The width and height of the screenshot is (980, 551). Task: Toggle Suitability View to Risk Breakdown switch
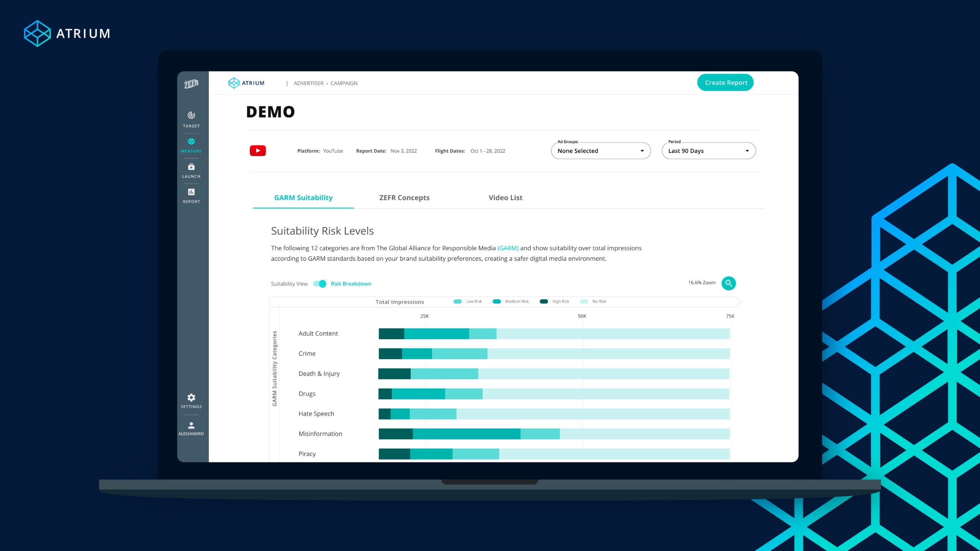point(320,284)
